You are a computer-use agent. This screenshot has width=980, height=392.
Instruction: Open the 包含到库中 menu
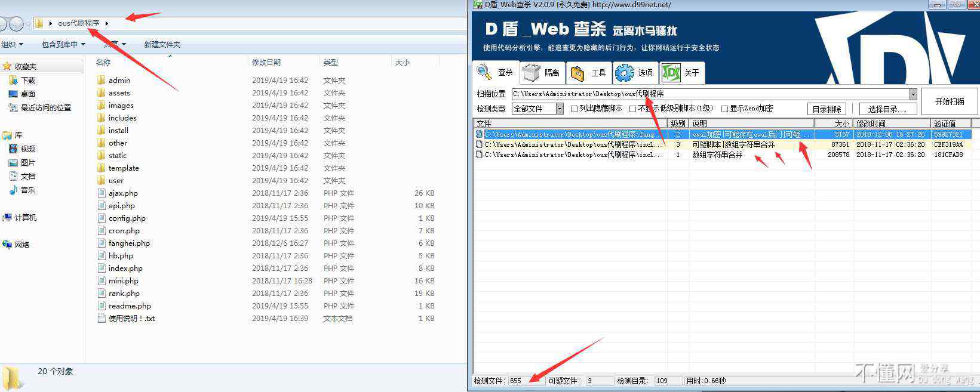coord(63,44)
